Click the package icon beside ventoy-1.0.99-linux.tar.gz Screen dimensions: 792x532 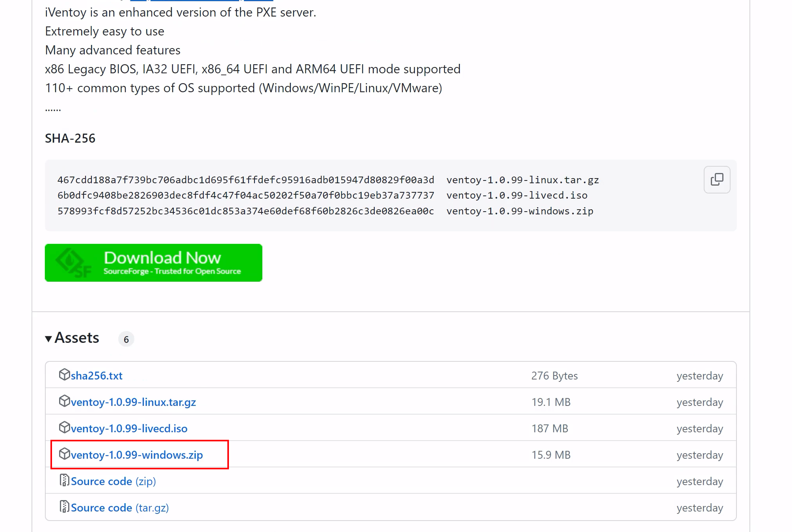[x=64, y=401]
